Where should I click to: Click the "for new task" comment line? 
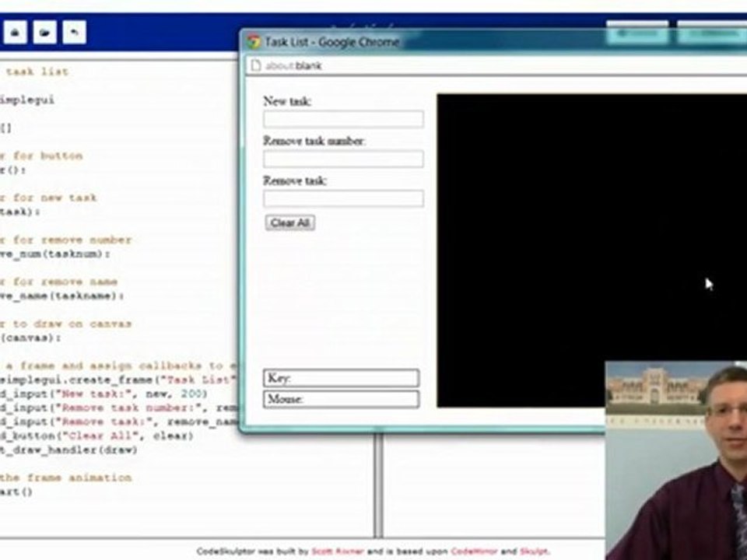(48, 198)
